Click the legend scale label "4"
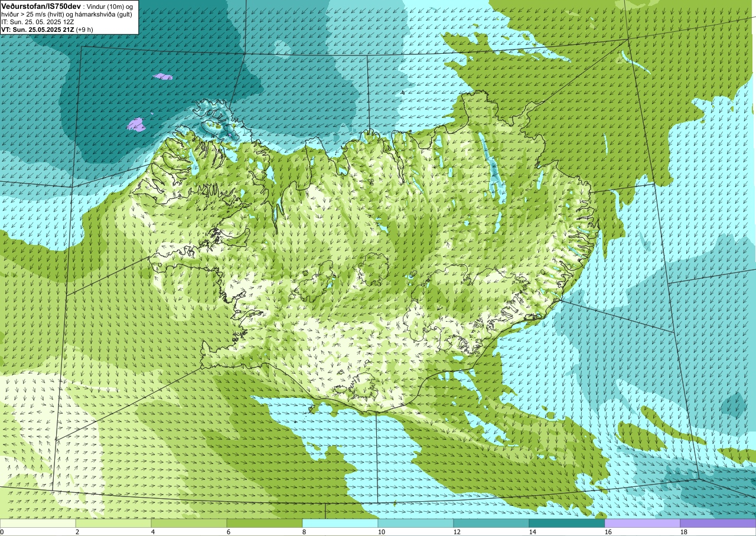The image size is (756, 536). [153, 532]
